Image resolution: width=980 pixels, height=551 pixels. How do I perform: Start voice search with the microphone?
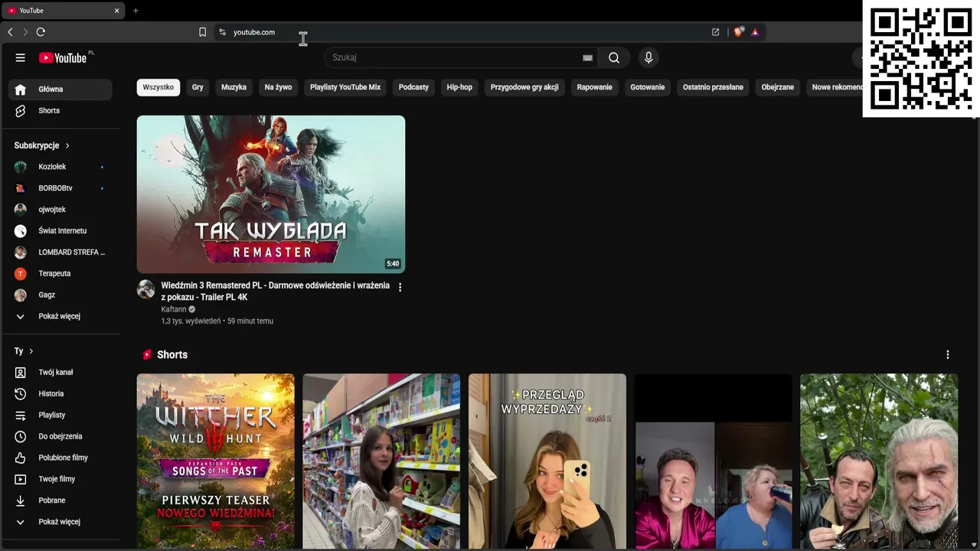[x=648, y=57]
